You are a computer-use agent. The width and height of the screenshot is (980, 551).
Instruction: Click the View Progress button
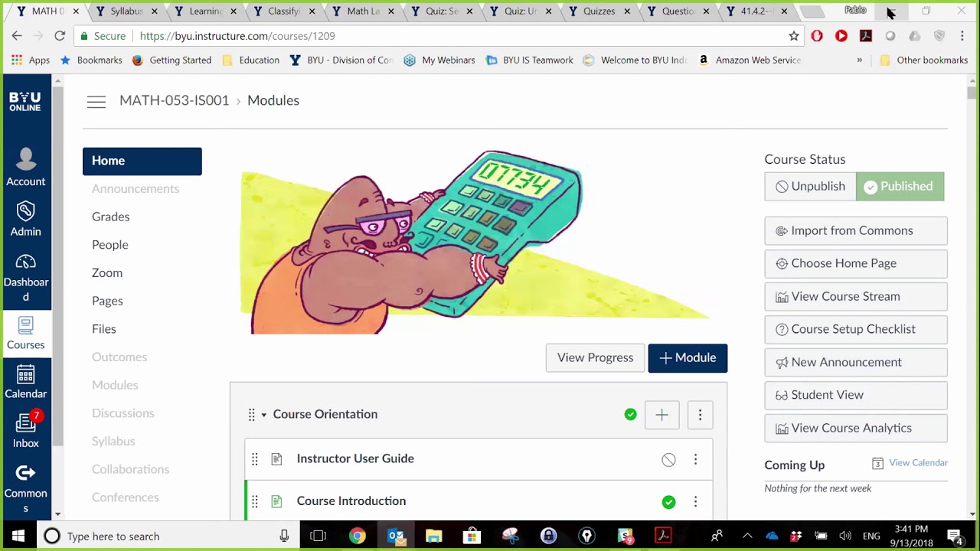595,358
